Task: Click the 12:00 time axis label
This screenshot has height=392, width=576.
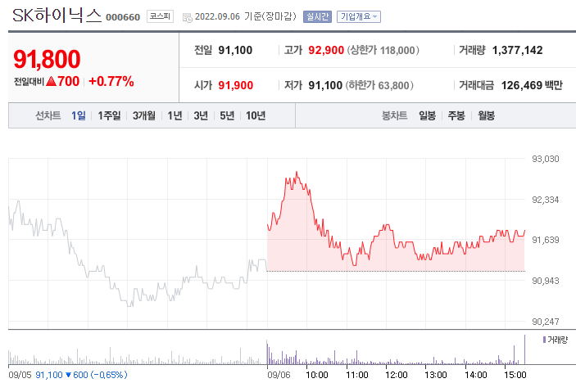Action: pos(397,375)
